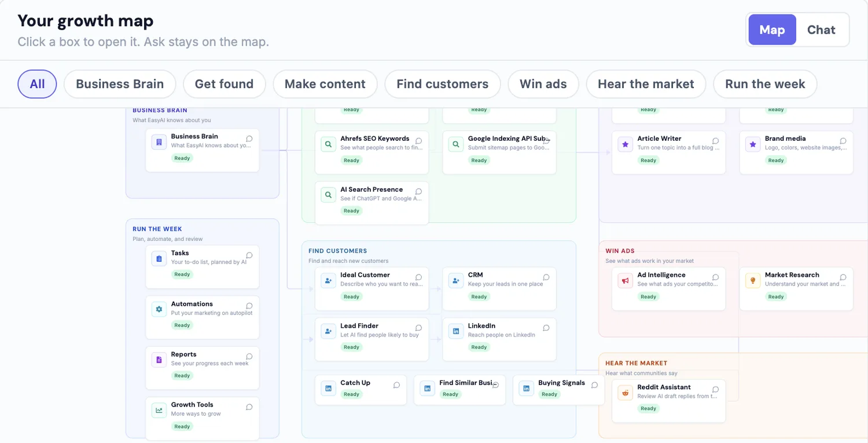Open chat bubble on Brand media card
Viewport: 868px width, 443px height.
844,141
